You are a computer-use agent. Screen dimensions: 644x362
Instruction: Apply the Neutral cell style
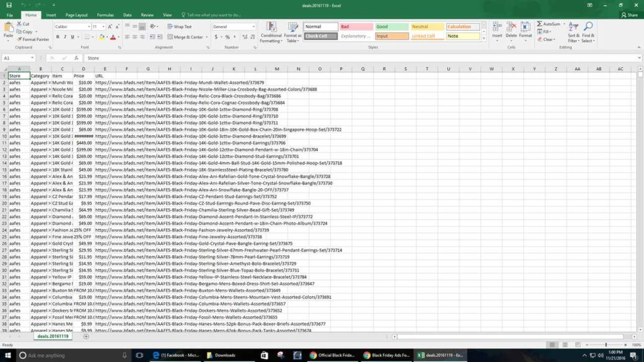[427, 26]
